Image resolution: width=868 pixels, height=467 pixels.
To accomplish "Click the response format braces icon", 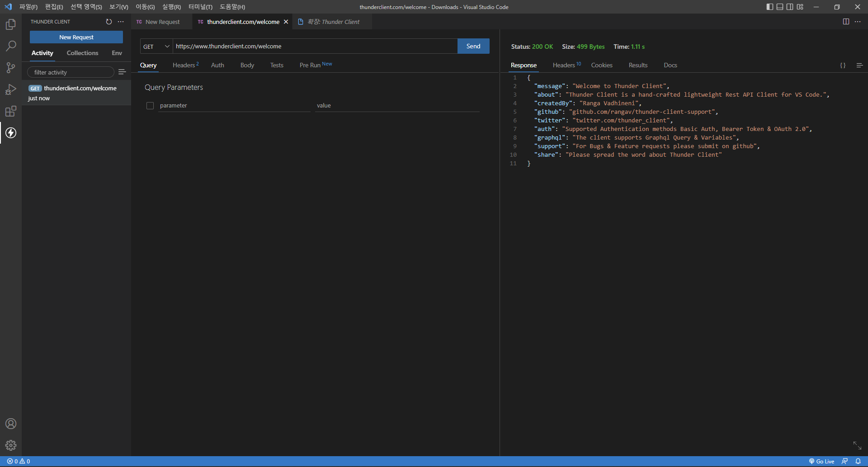I will tap(843, 65).
